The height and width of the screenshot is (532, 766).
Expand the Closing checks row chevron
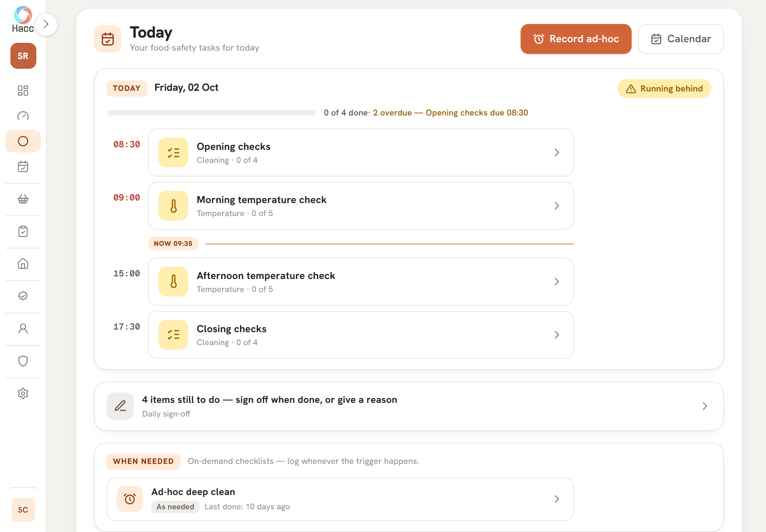(x=557, y=335)
